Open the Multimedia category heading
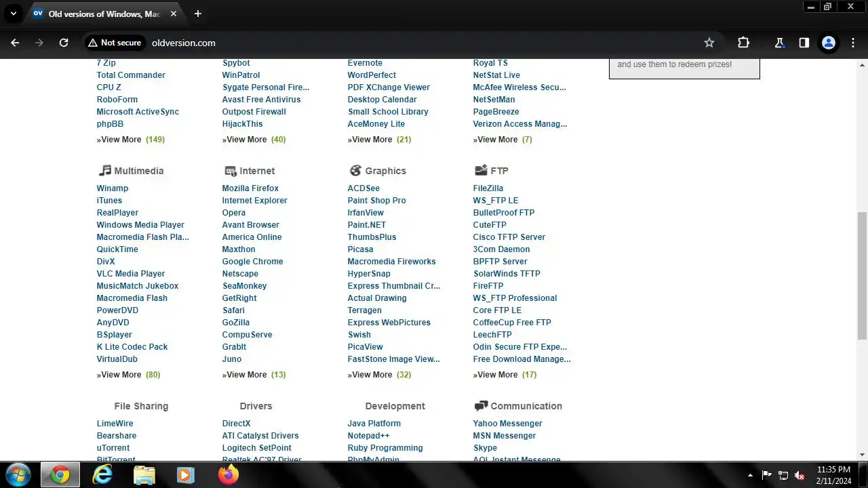Viewport: 868px width, 488px height. 139,171
